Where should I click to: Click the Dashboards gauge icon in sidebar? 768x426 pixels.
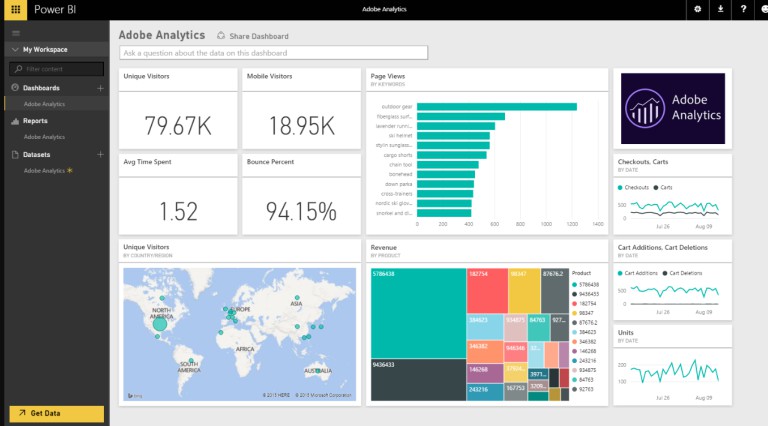pos(15,88)
